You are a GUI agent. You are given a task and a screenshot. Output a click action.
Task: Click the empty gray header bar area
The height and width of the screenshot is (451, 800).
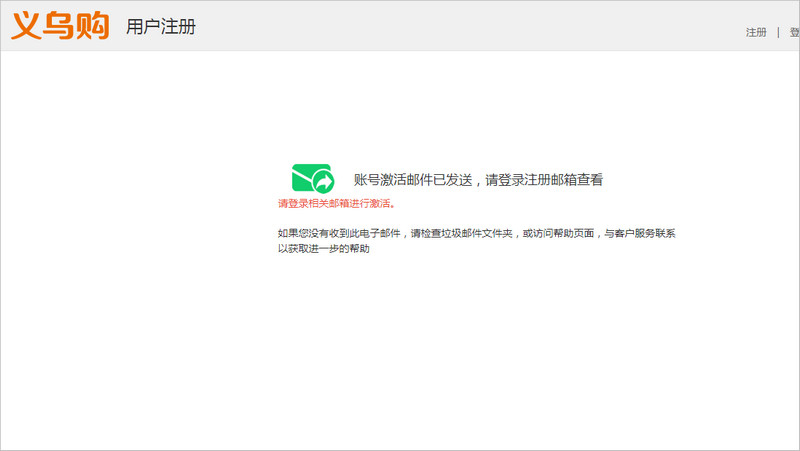coord(450,26)
